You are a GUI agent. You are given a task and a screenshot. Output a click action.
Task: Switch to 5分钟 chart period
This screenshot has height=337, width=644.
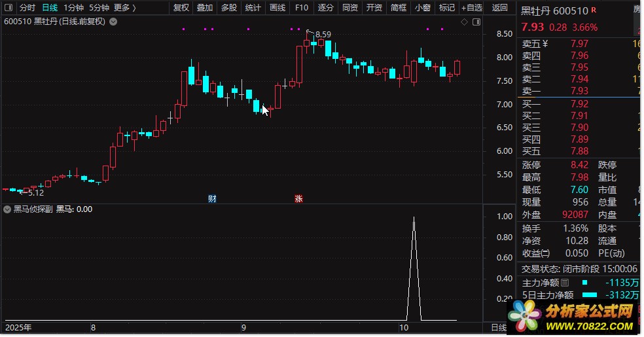click(x=99, y=8)
